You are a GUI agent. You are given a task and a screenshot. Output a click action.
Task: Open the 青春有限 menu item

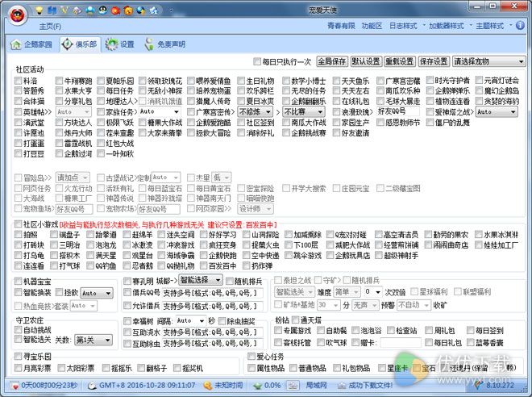point(341,26)
